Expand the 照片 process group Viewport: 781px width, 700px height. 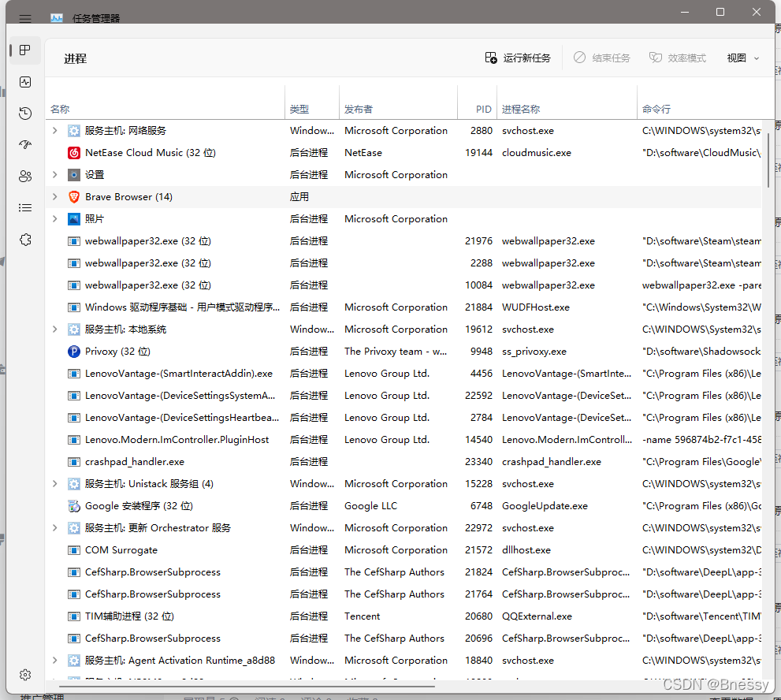55,218
